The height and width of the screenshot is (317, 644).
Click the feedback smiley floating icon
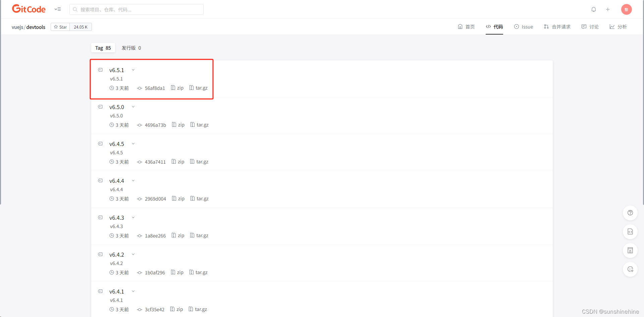click(630, 269)
